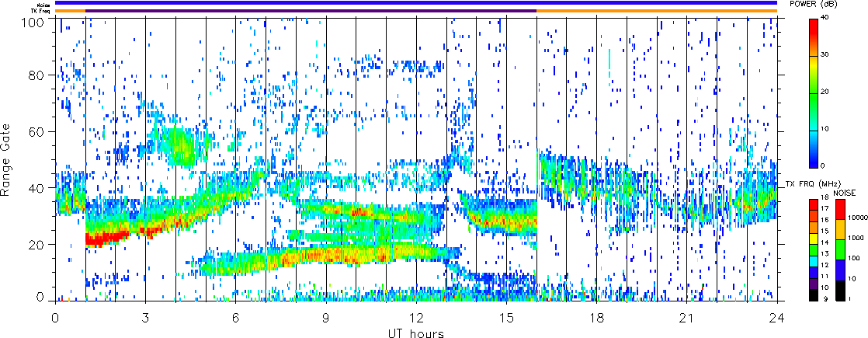Click the green scatter patch near gate 55
The width and height of the screenshot is (868, 338).
pos(182,146)
